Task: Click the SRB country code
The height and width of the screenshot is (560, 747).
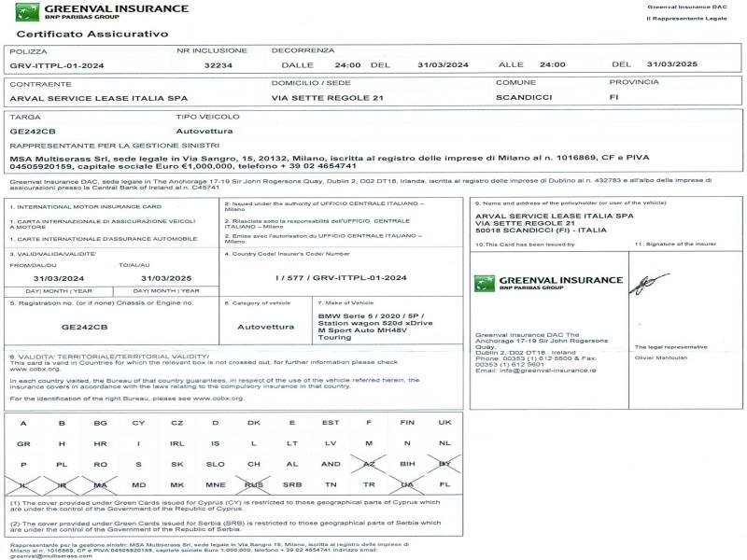Action: [292, 484]
